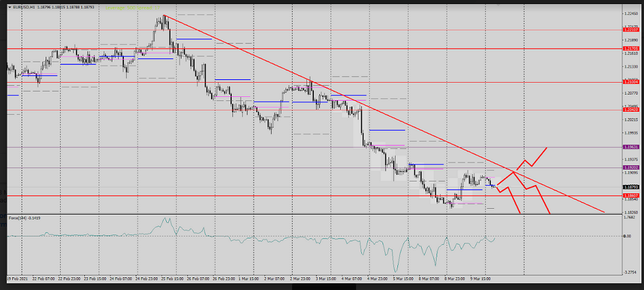Click the EURUSD,H1 symbol title text
This screenshot has height=290, width=644.
(24, 7)
